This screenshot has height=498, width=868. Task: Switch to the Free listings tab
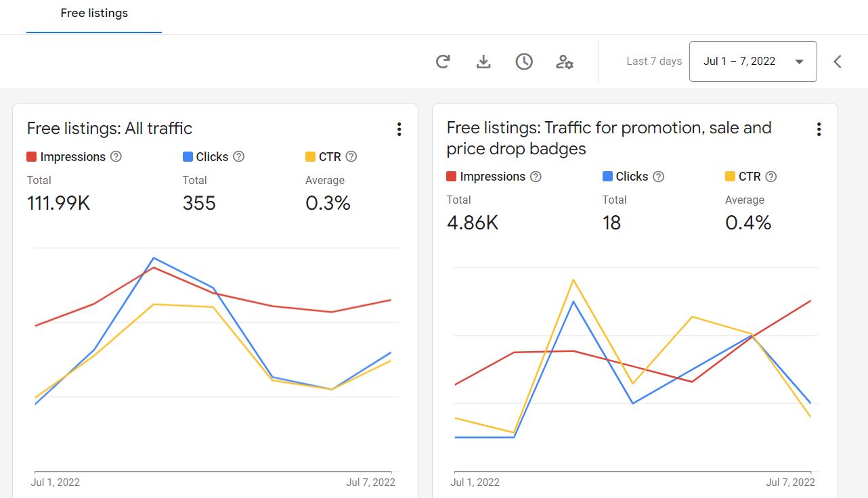click(94, 14)
